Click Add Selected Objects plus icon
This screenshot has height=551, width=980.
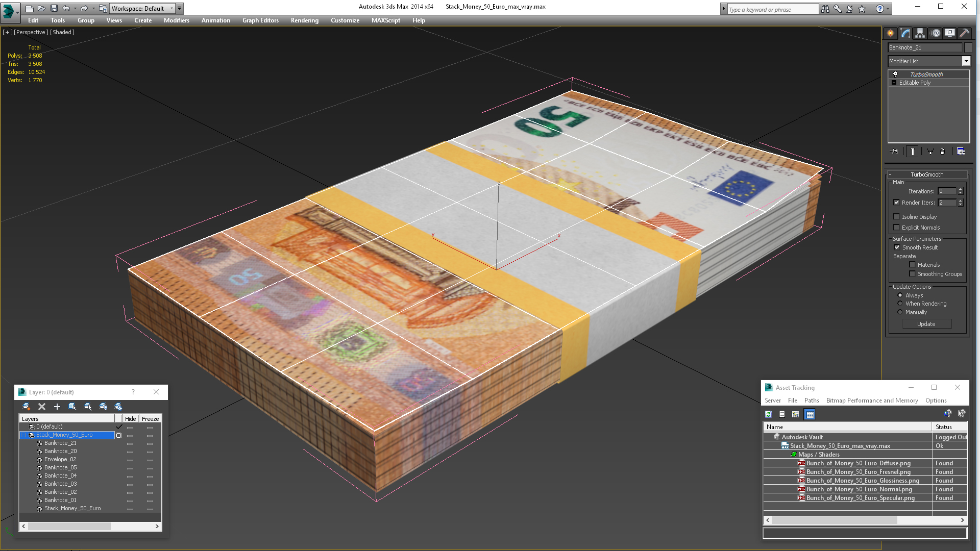(57, 407)
